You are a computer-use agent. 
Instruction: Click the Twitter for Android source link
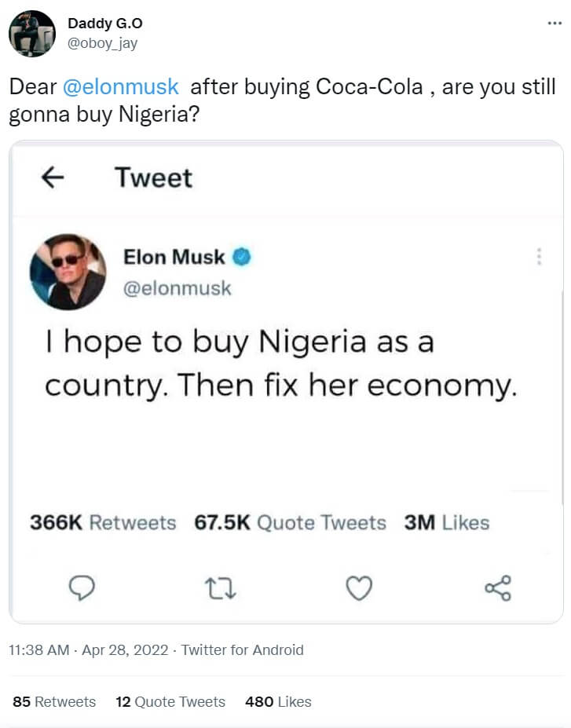pyautogui.click(x=243, y=649)
